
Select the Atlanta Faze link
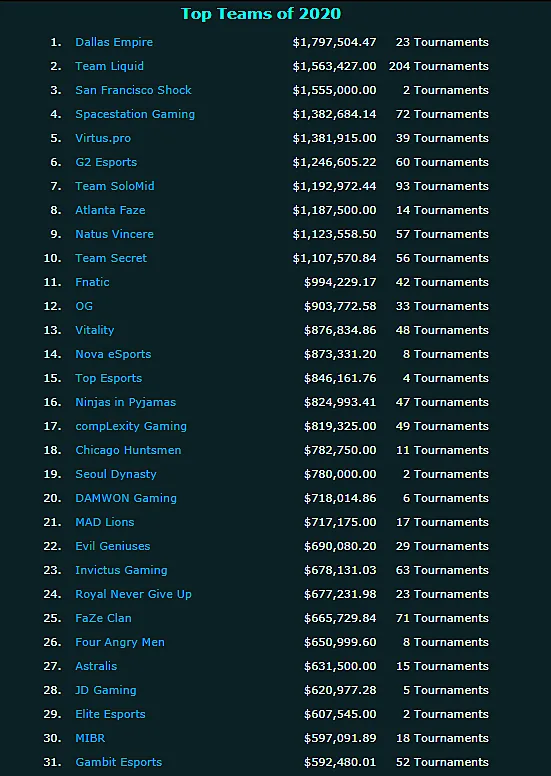tap(110, 210)
